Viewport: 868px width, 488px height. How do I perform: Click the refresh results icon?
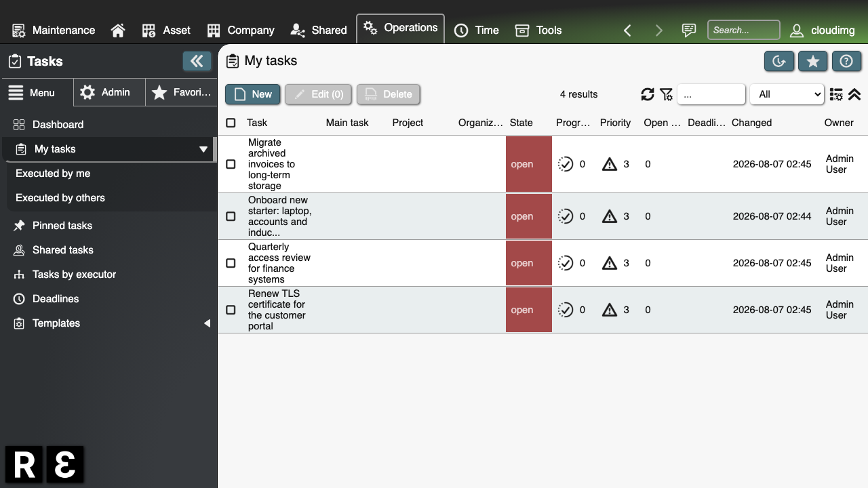tap(648, 94)
